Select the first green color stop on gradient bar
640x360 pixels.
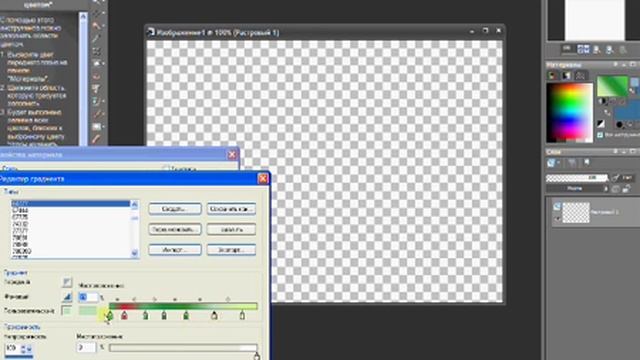click(x=109, y=315)
